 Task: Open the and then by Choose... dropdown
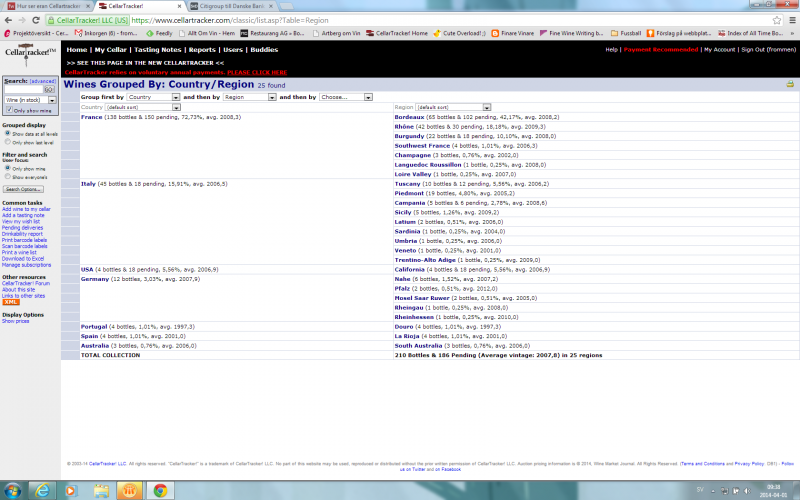coord(346,97)
